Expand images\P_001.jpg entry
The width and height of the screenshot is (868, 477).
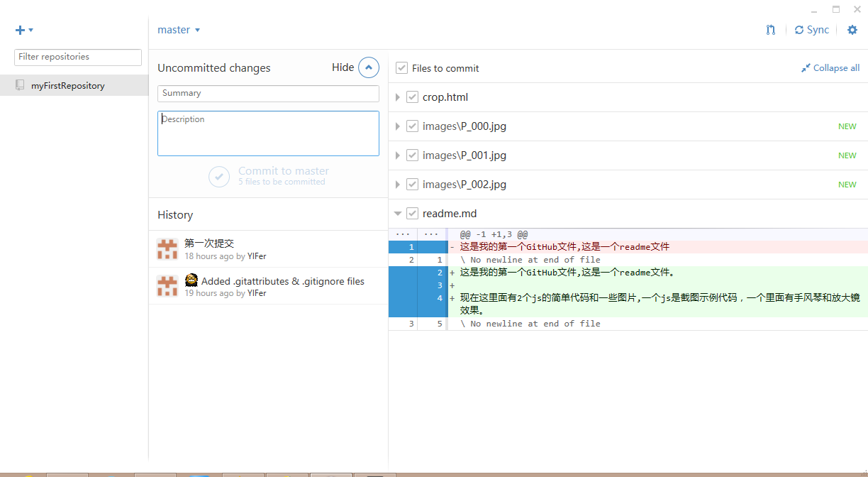(398, 155)
